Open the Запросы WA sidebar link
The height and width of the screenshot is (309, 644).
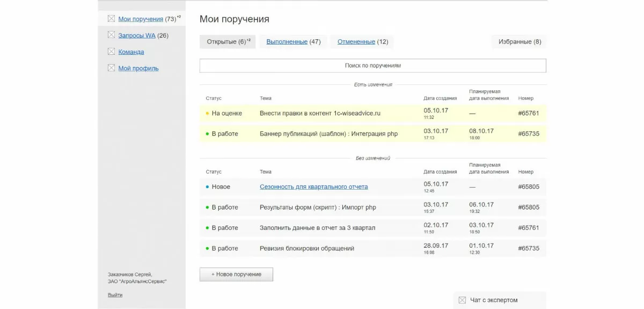point(137,35)
